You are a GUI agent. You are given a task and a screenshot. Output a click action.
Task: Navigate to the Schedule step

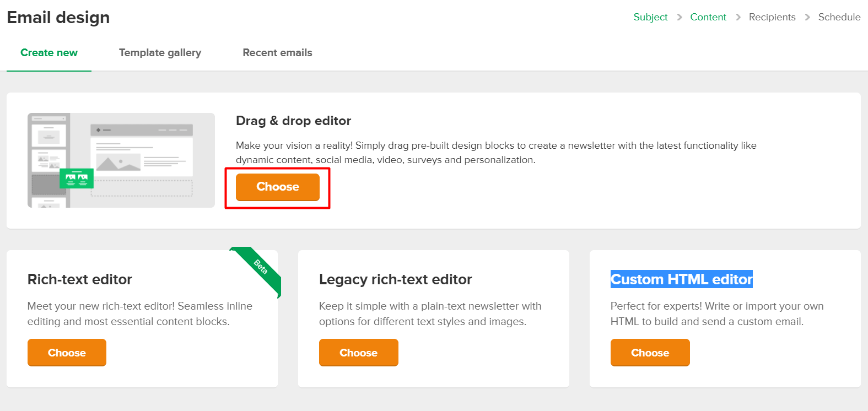click(x=839, y=17)
